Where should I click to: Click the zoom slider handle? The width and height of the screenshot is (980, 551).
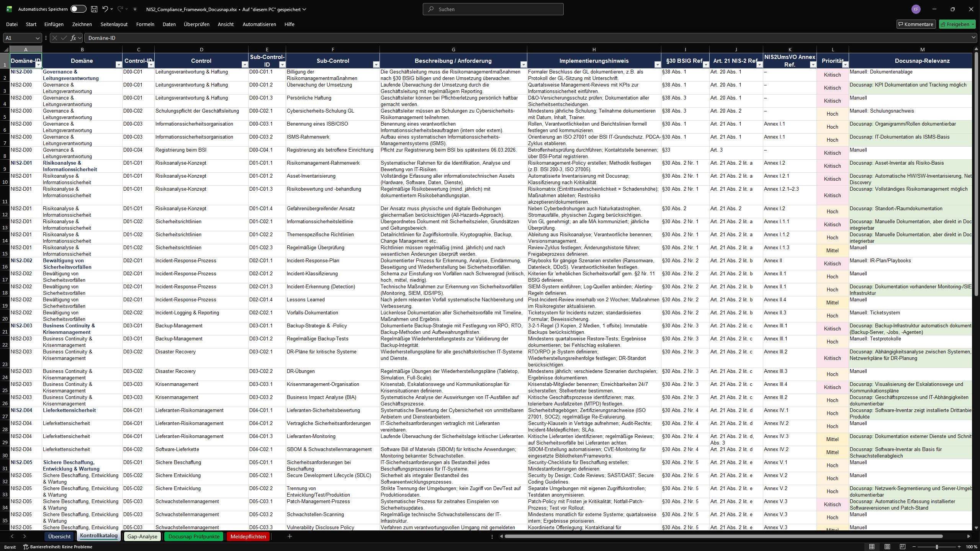[x=937, y=546]
